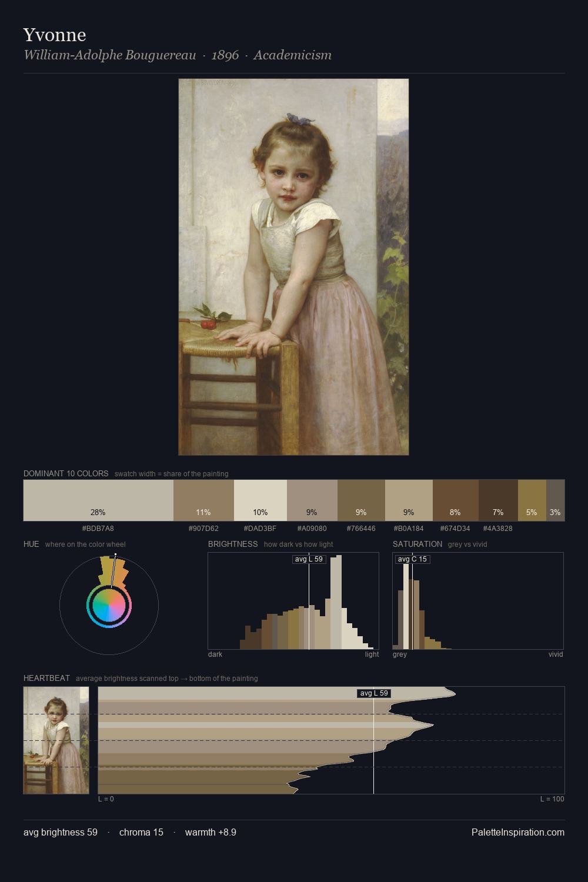
Task: Click the 'Academicism' style label
Action: [292, 55]
